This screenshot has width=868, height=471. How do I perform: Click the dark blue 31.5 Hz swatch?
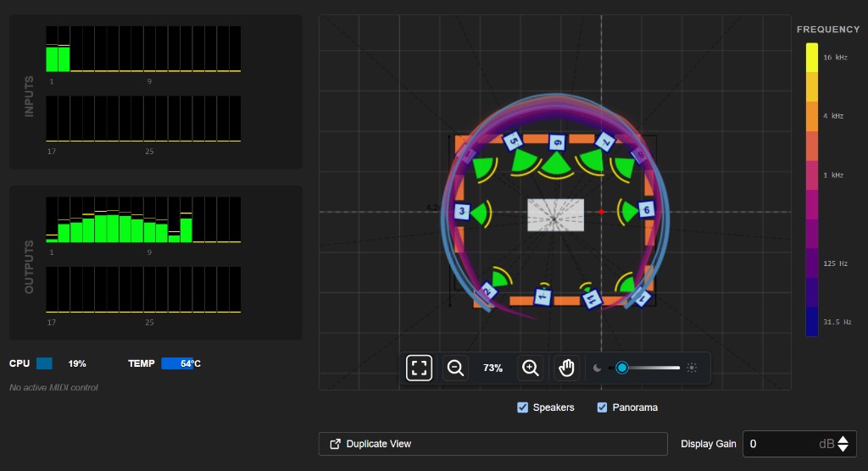(811, 322)
